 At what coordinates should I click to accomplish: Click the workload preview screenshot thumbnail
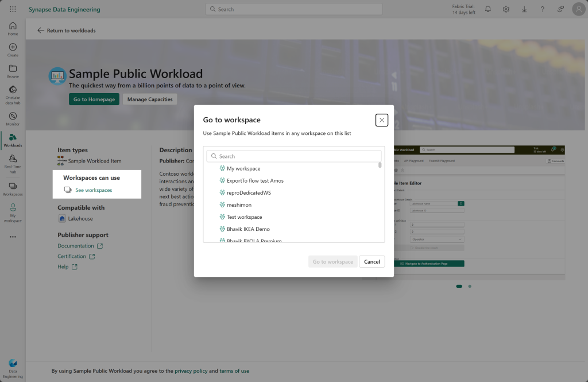pyautogui.click(x=479, y=213)
